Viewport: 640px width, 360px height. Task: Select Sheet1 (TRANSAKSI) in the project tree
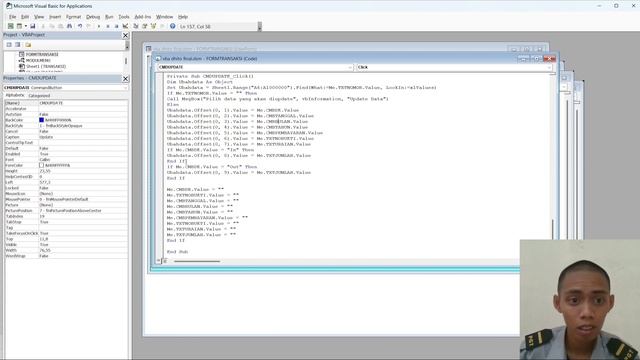tap(46, 66)
